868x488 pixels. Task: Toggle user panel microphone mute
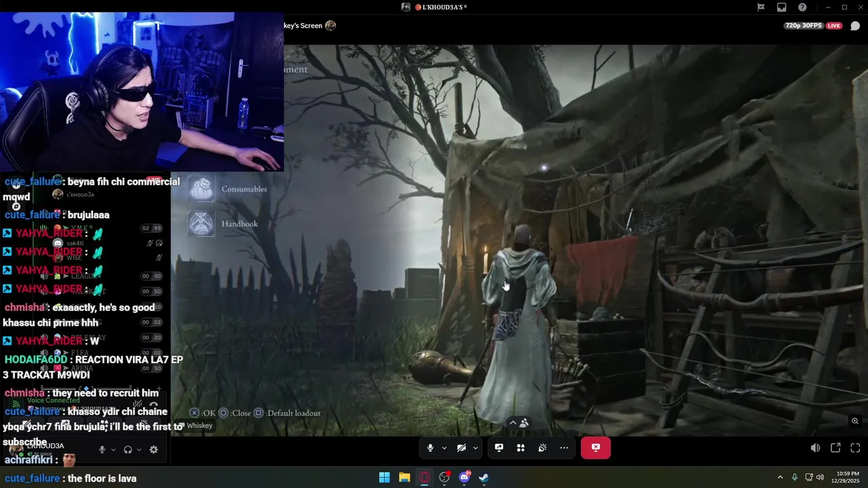click(x=102, y=449)
